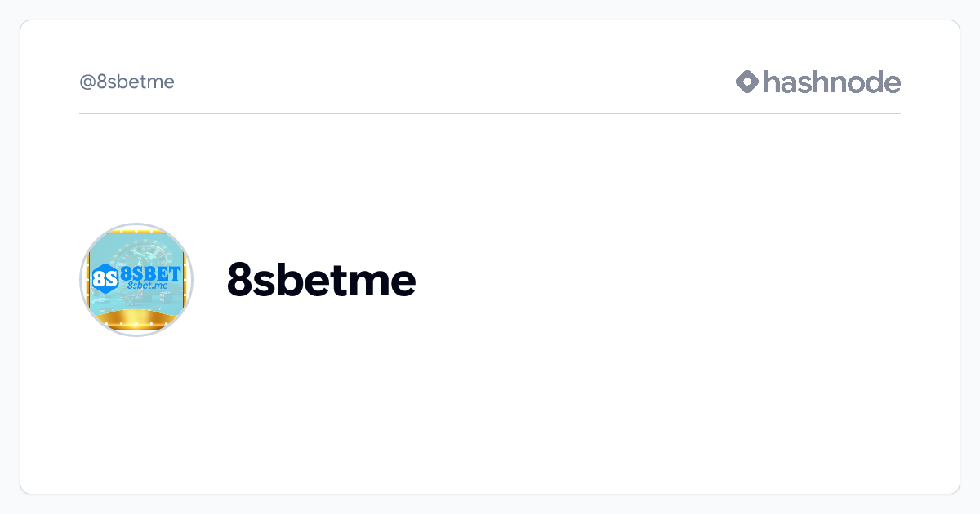The width and height of the screenshot is (980, 514).
Task: Click the blank header space between handle and logo
Action: pyautogui.click(x=449, y=82)
